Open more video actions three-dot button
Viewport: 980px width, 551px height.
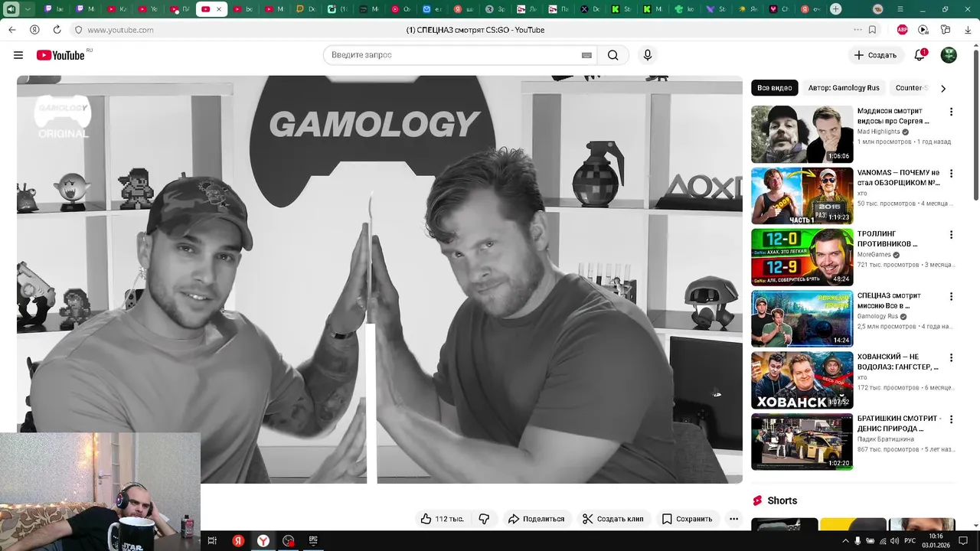[x=733, y=519]
